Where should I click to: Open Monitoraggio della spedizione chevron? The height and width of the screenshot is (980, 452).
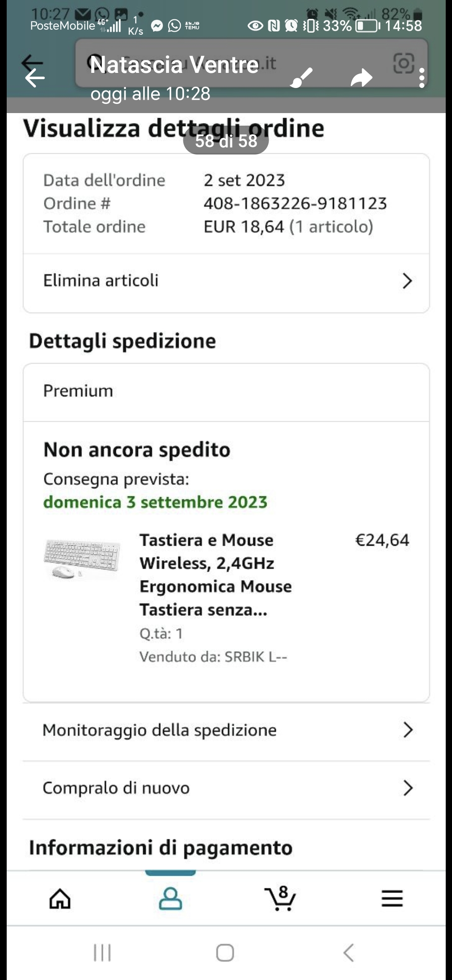point(408,730)
